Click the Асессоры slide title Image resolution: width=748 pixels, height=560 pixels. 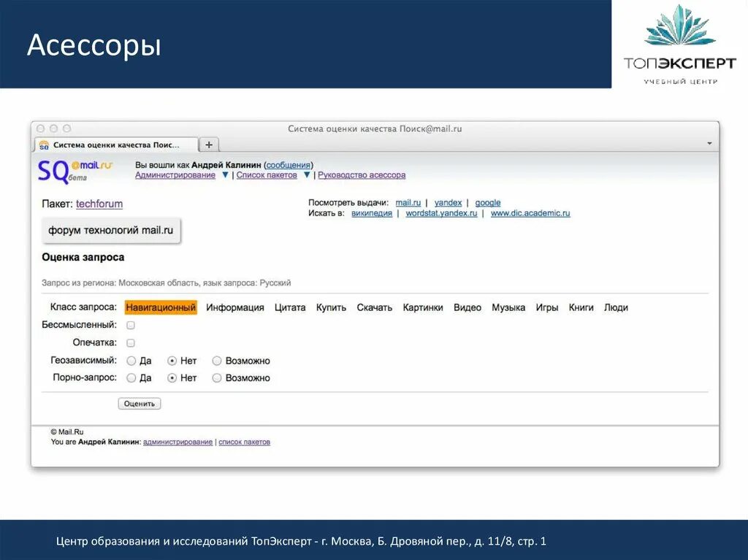pyautogui.click(x=94, y=45)
